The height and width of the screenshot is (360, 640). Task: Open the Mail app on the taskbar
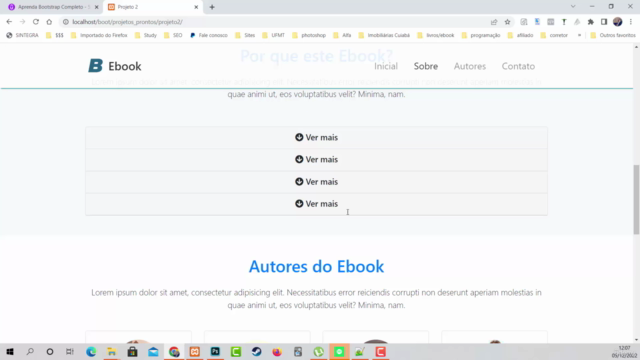pyautogui.click(x=153, y=351)
